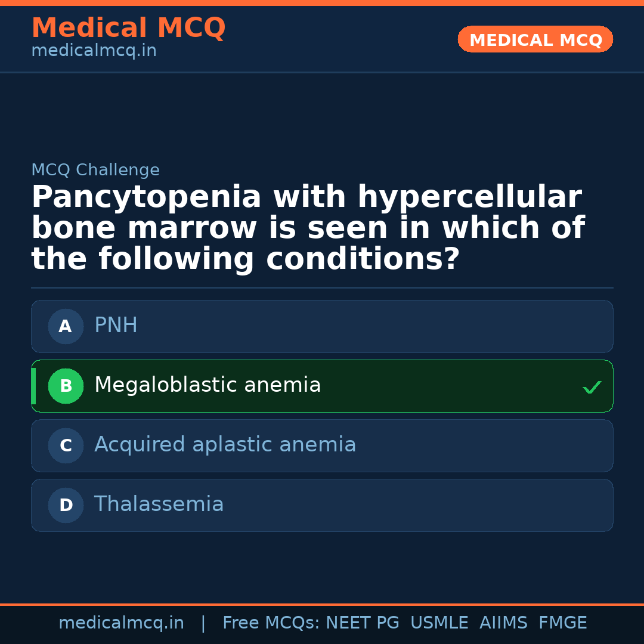Click the USMLE footer text

439,623
